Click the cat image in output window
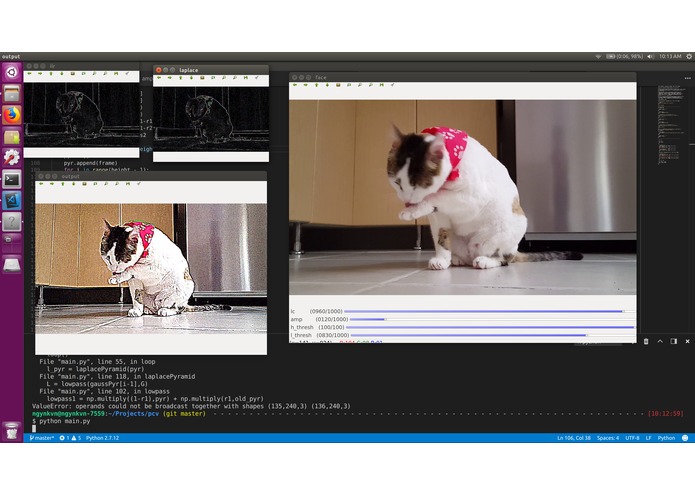 151,268
